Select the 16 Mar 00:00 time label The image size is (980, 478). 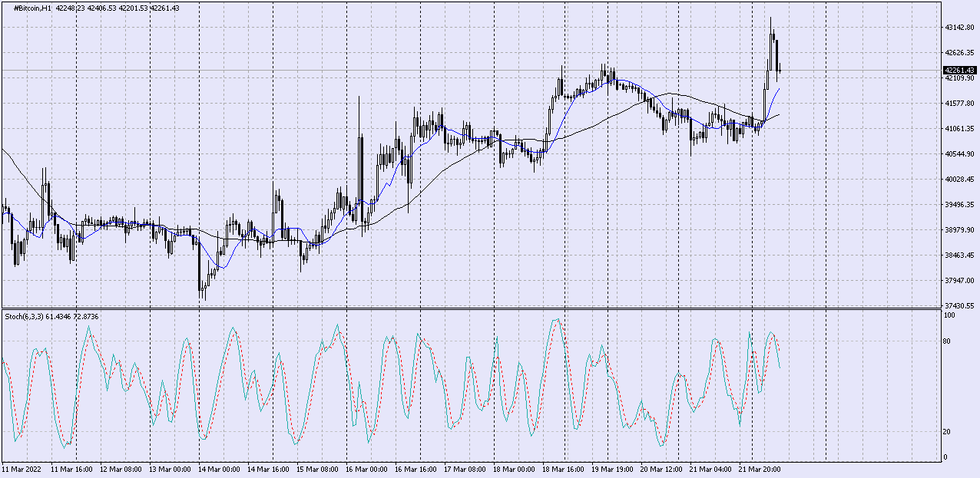click(x=366, y=468)
